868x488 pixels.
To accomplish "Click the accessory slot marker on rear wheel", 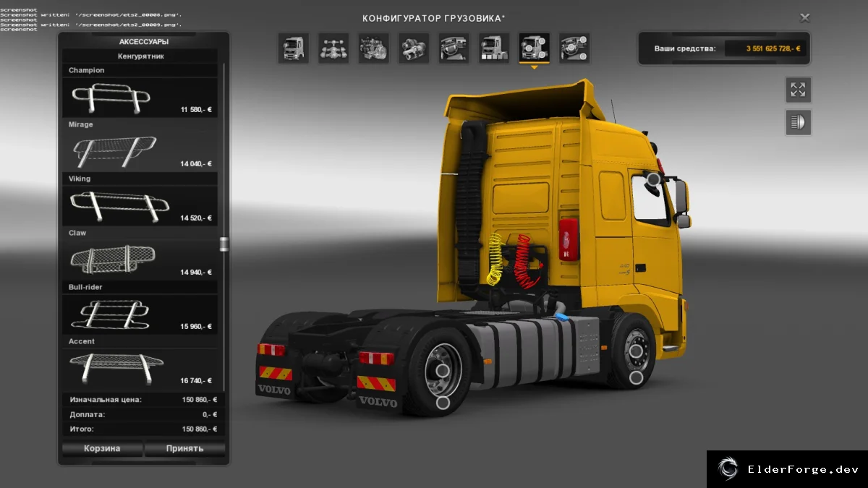I will tap(443, 402).
